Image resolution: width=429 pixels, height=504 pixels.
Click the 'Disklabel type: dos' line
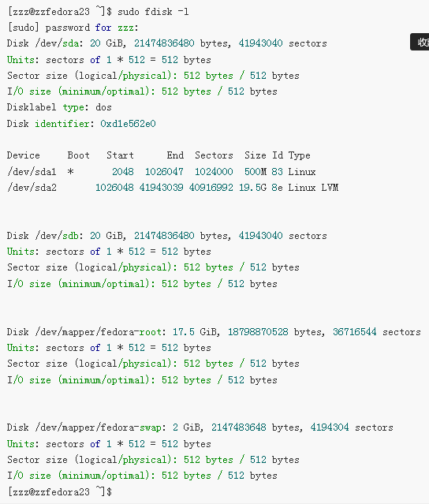coord(59,107)
